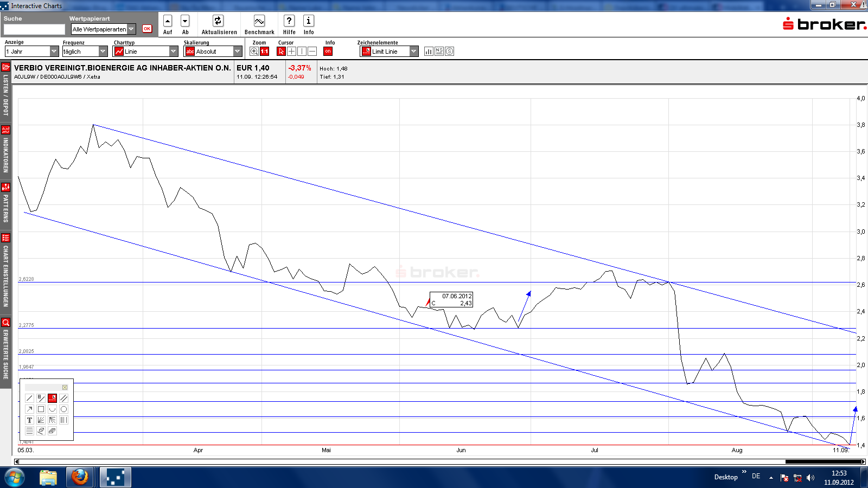Select the erase all elements tool
868x488 pixels.
click(x=52, y=431)
